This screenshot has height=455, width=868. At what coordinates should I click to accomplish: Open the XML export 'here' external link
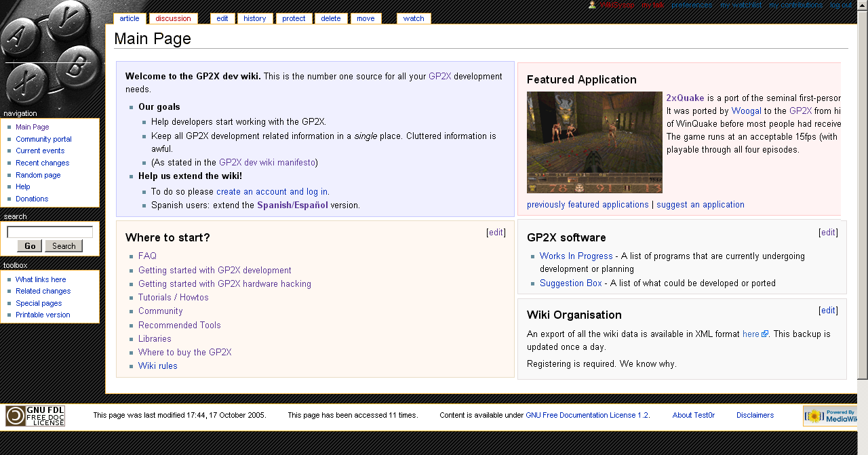751,334
